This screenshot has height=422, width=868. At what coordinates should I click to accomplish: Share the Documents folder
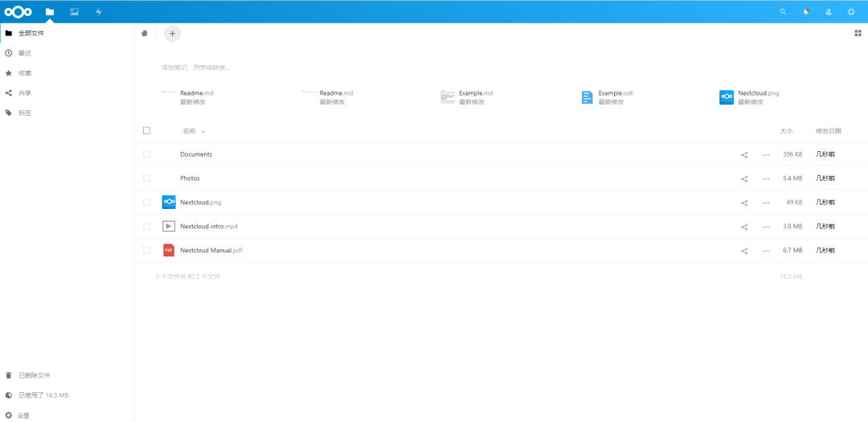coord(744,154)
